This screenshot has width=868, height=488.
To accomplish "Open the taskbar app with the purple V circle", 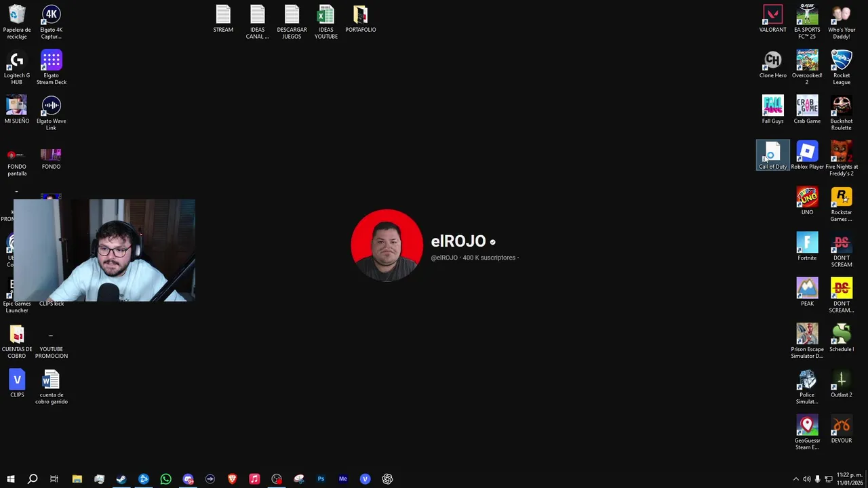I will pos(365,479).
